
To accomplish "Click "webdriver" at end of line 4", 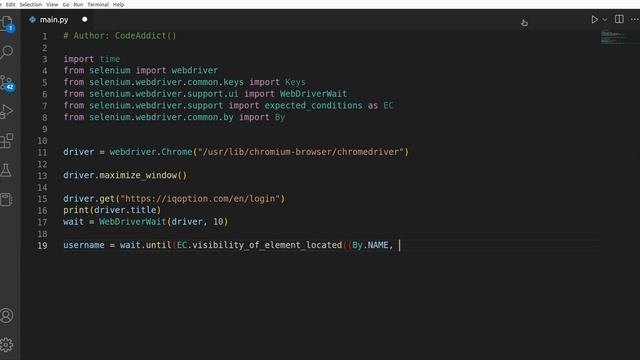I will 195,71.
